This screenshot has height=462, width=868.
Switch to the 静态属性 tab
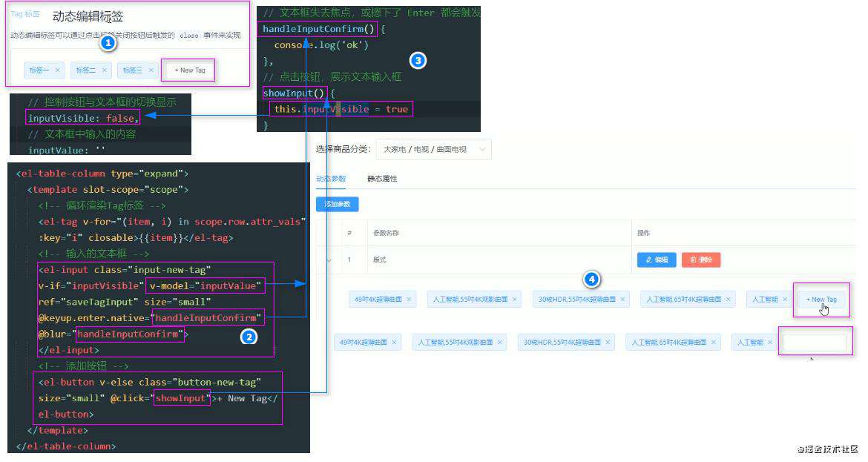point(382,179)
